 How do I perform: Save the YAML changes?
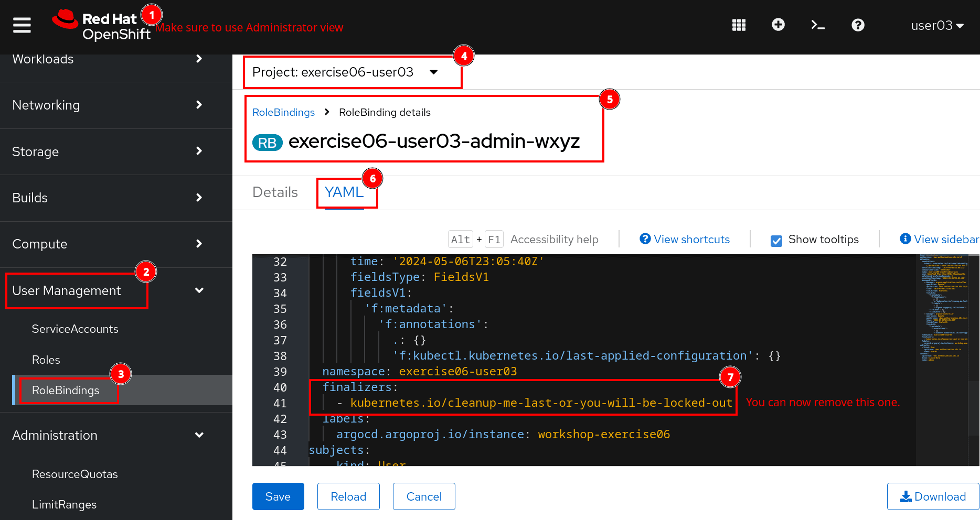click(278, 496)
